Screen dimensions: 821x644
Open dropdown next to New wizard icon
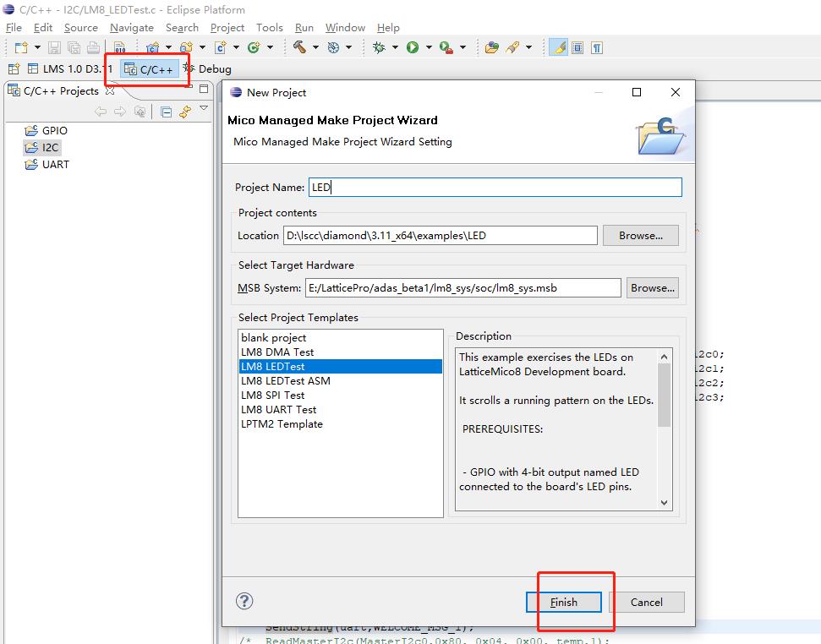click(x=37, y=47)
